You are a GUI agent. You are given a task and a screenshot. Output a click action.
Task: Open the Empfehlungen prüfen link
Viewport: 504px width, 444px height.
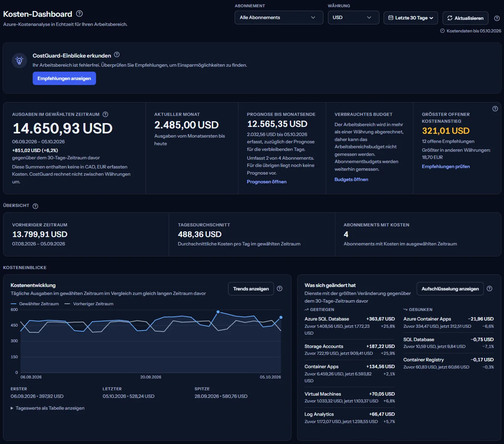click(x=446, y=167)
